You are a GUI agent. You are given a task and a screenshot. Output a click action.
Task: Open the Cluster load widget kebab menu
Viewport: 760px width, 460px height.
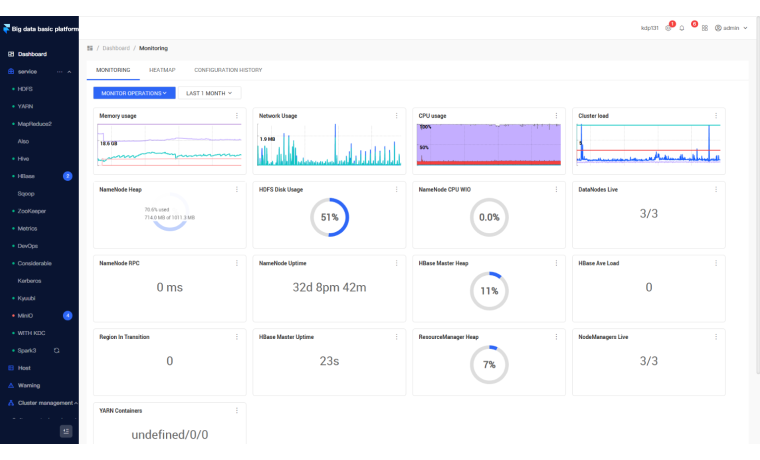click(716, 115)
